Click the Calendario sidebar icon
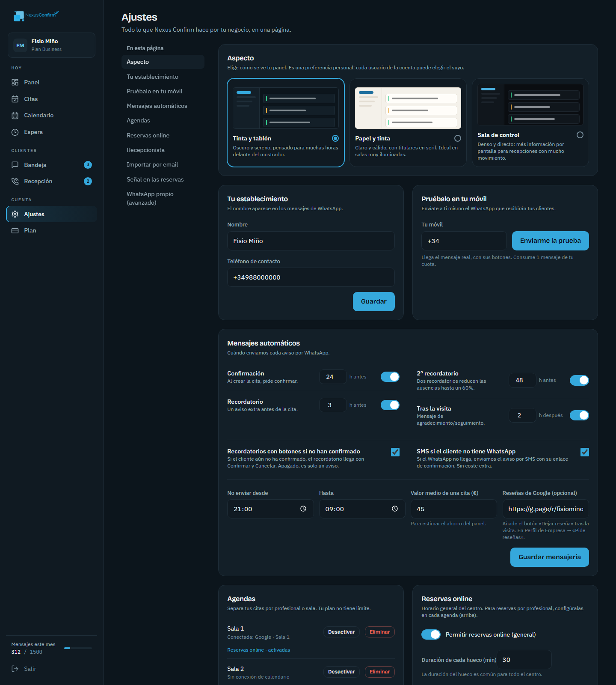 [15, 116]
